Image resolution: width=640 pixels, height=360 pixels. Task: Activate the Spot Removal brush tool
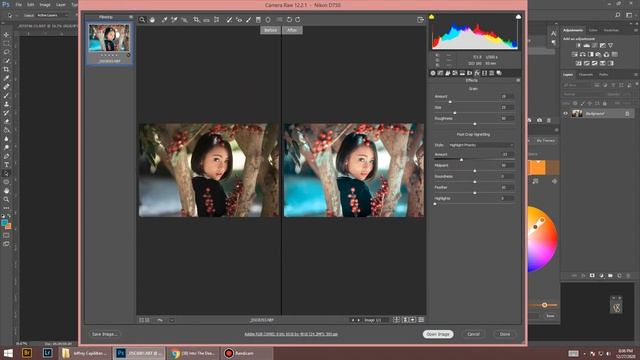point(229,20)
